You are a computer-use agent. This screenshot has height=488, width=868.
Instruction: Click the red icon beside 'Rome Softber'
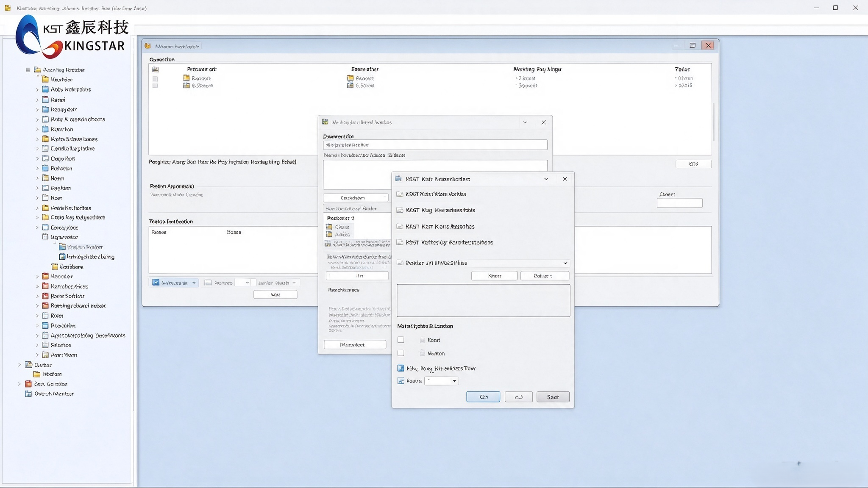click(x=45, y=296)
